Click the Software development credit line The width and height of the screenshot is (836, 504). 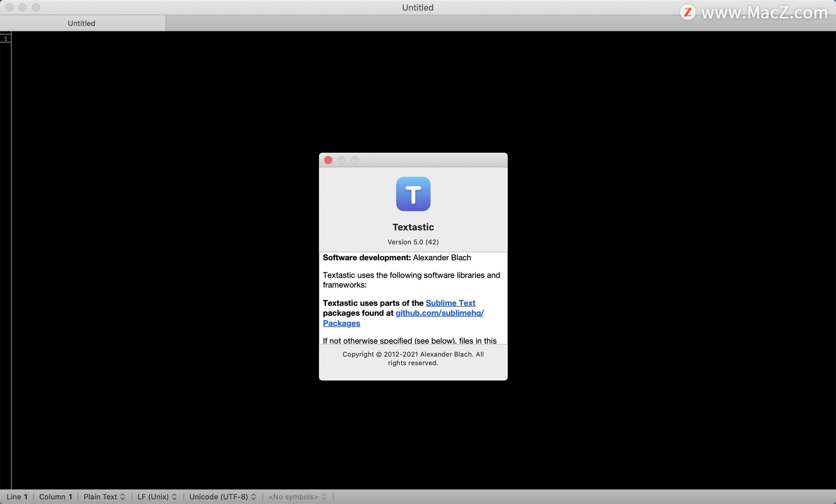[397, 258]
